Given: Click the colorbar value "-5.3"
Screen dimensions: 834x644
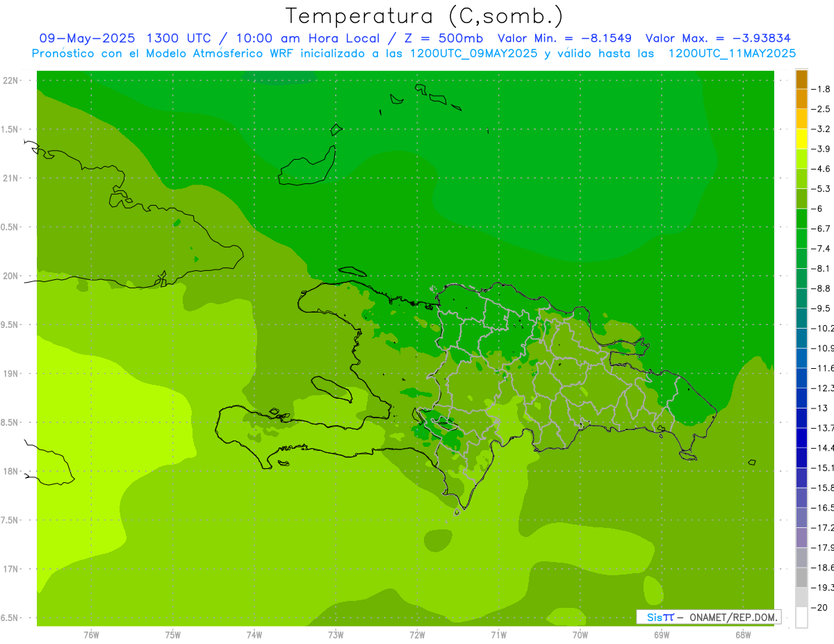Looking at the screenshot, I should point(821,189).
